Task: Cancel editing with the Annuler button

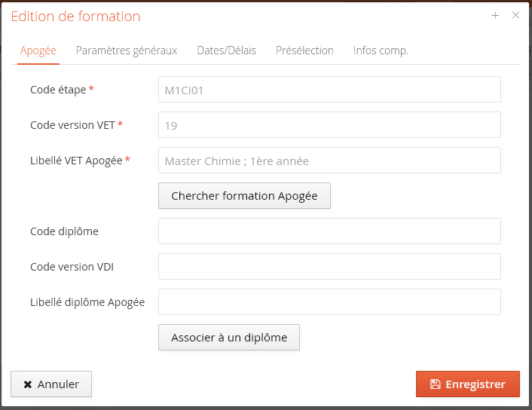Action: [x=50, y=384]
